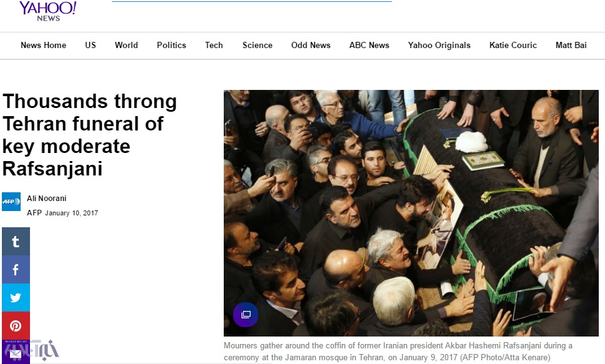Share article on Facebook
The width and height of the screenshot is (605, 364).
[x=16, y=270]
